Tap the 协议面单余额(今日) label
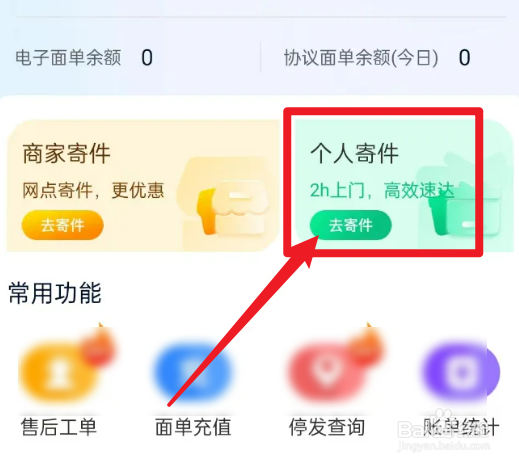The height and width of the screenshot is (464, 519). coord(361,58)
